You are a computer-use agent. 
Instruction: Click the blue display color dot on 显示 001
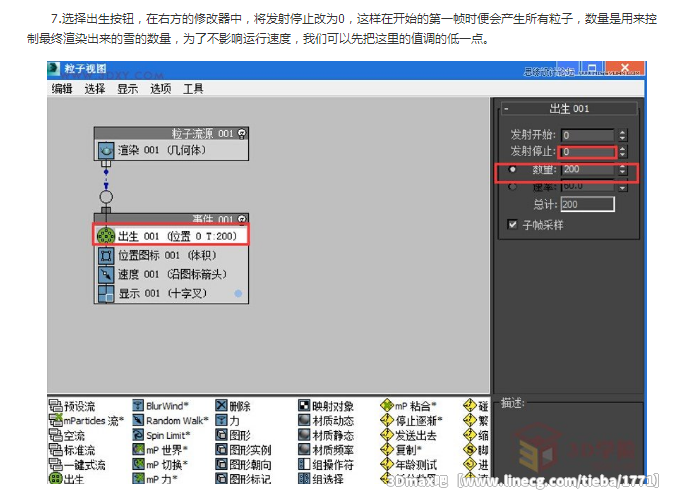(238, 293)
